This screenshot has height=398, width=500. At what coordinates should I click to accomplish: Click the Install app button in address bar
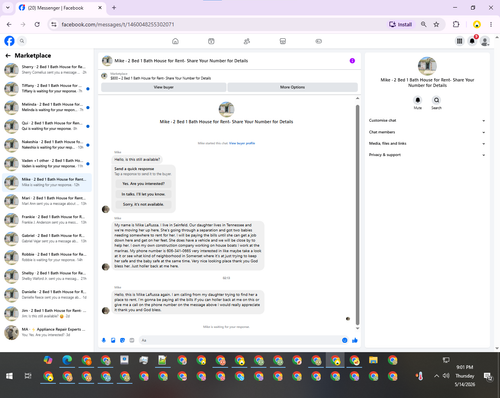coord(400,24)
